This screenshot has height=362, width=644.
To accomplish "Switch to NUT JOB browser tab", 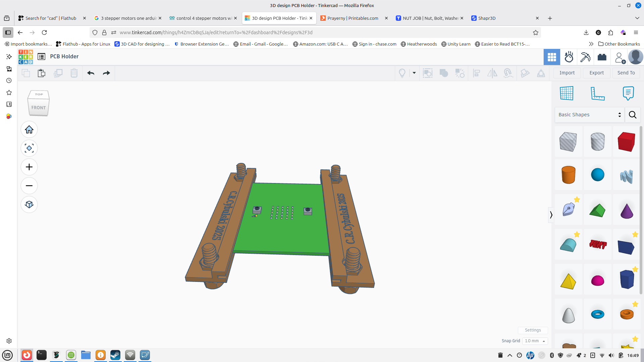I will coord(428,18).
